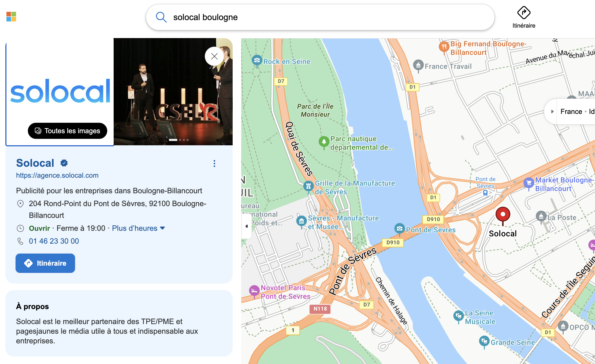The image size is (595, 364).
Task: Open France Travail map marker
Action: 418,66
